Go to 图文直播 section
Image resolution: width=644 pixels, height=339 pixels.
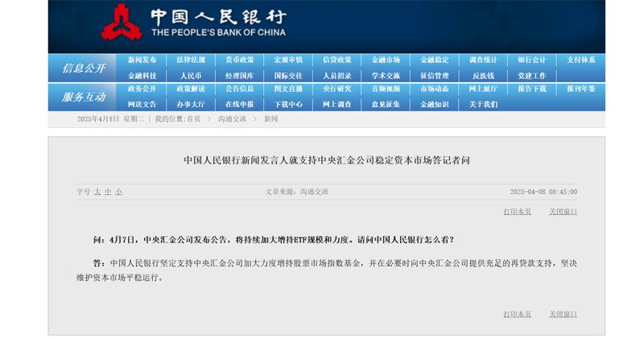coord(288,89)
